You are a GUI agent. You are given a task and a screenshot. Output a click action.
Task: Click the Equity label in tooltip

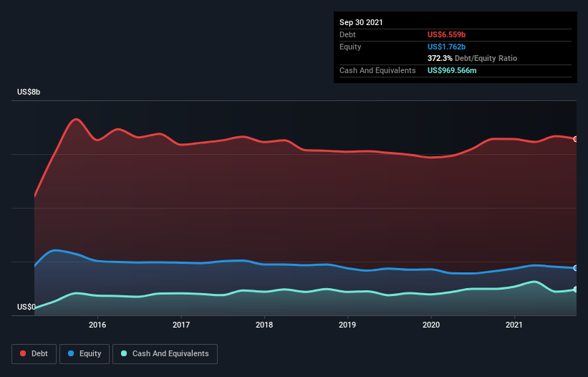pos(350,47)
